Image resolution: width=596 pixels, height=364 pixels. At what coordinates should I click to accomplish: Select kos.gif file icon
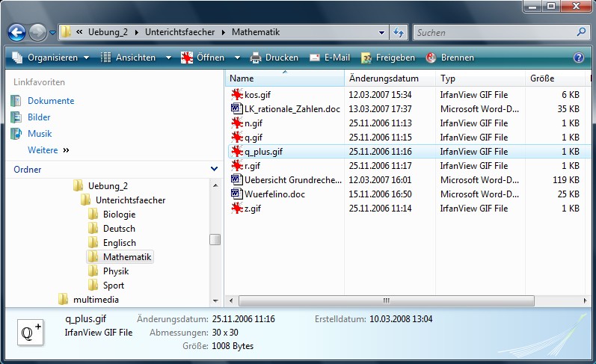[x=237, y=94]
